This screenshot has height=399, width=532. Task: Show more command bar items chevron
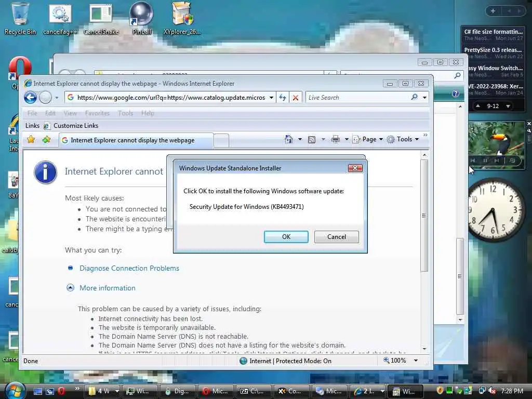click(425, 135)
